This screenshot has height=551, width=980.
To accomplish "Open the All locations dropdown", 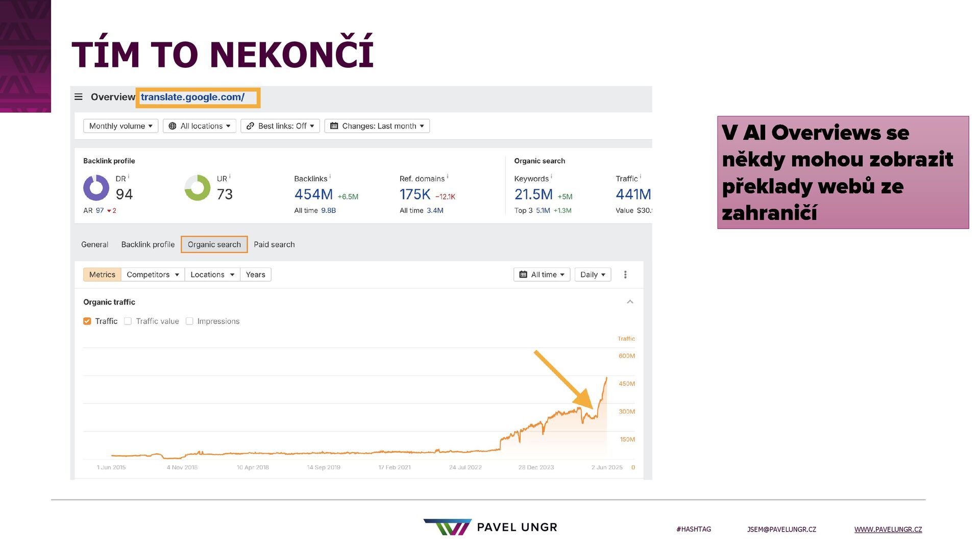I will 200,126.
